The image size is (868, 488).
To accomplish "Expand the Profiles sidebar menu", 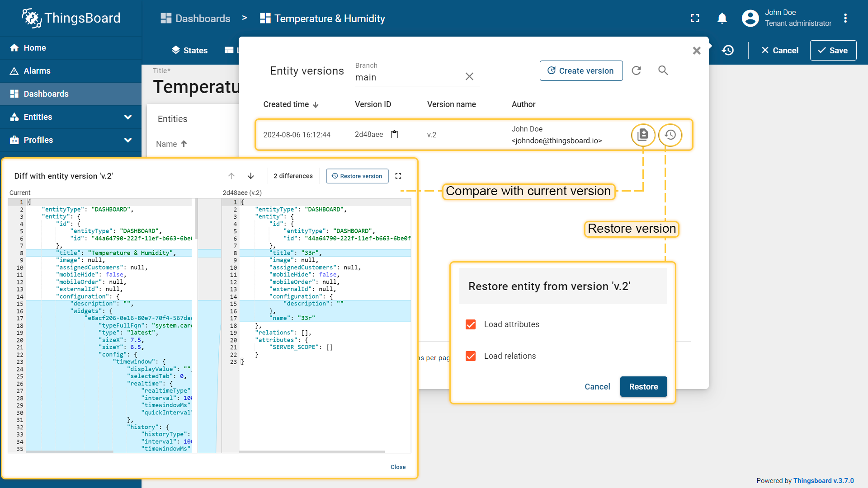I will 128,140.
